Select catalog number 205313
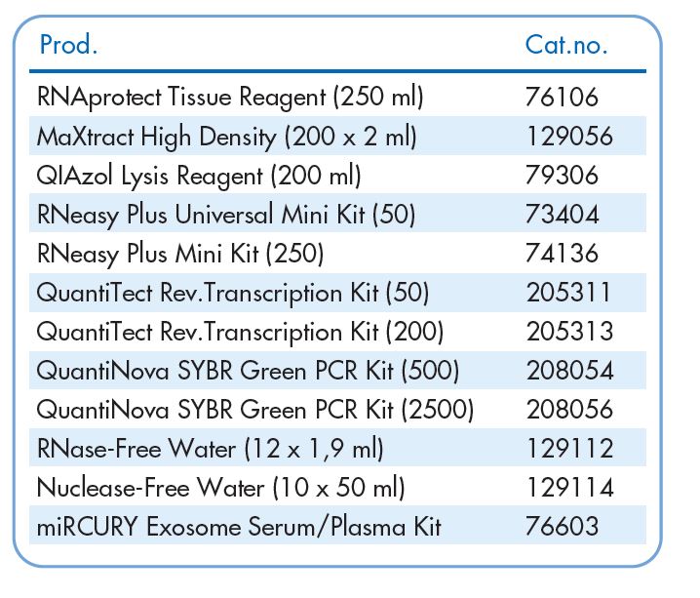 click(569, 331)
